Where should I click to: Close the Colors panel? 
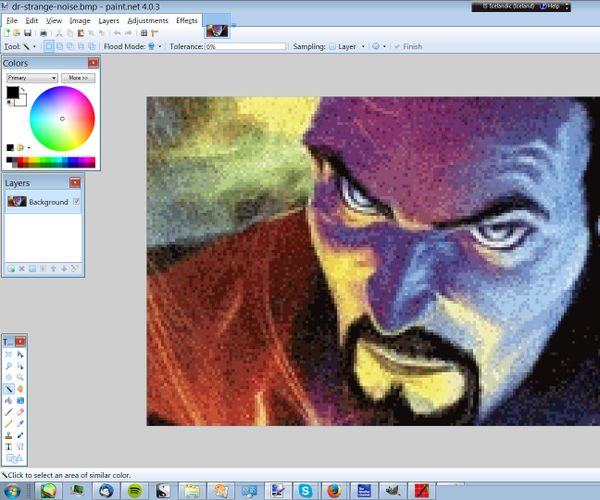pos(93,63)
